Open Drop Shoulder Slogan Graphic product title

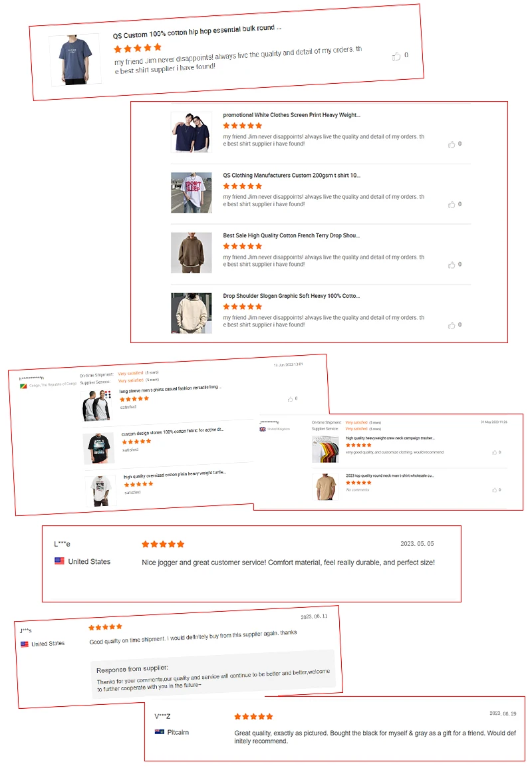point(291,296)
